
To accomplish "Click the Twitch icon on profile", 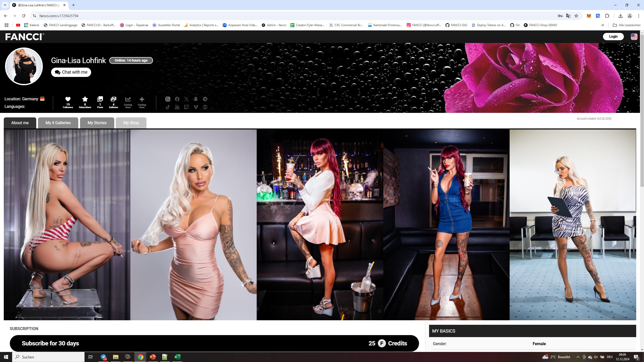I will [186, 107].
